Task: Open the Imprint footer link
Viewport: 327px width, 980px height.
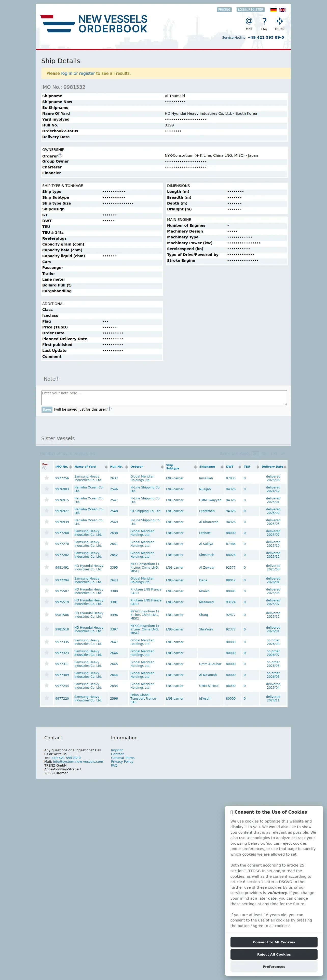Action: click(117, 750)
